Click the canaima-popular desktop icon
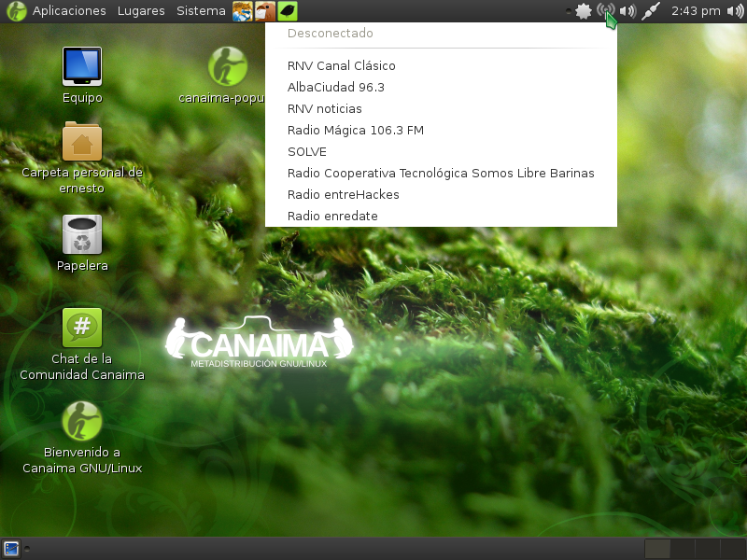 click(227, 67)
